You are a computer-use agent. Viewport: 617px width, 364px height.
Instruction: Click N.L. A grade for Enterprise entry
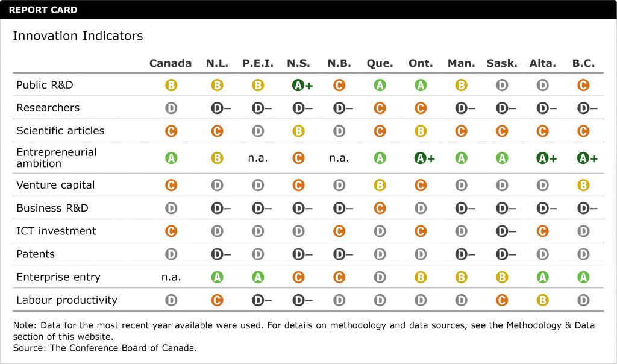pos(217,277)
